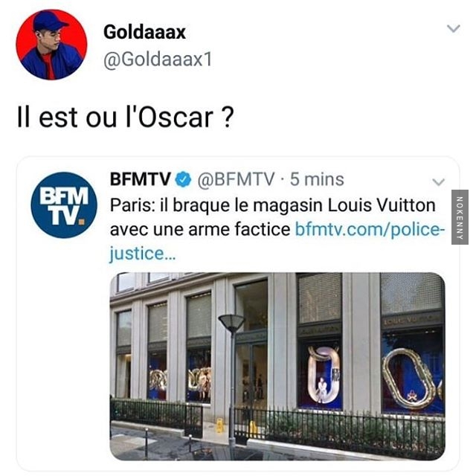Click the BFMTV verified badge

click(x=184, y=179)
